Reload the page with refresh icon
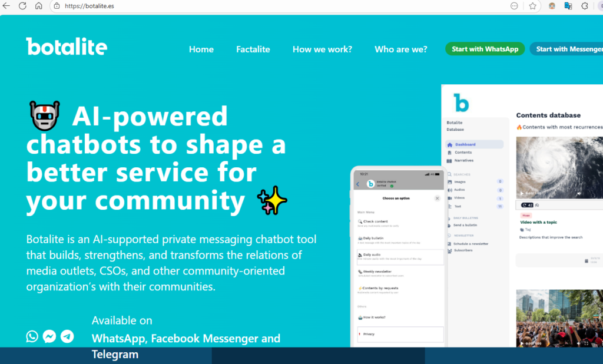This screenshot has height=364, width=603. [x=22, y=6]
